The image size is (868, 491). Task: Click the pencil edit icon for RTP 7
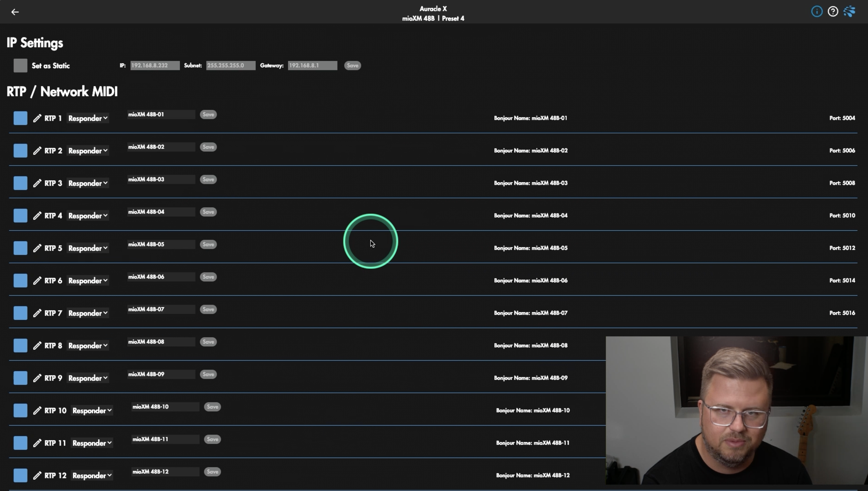pos(37,313)
